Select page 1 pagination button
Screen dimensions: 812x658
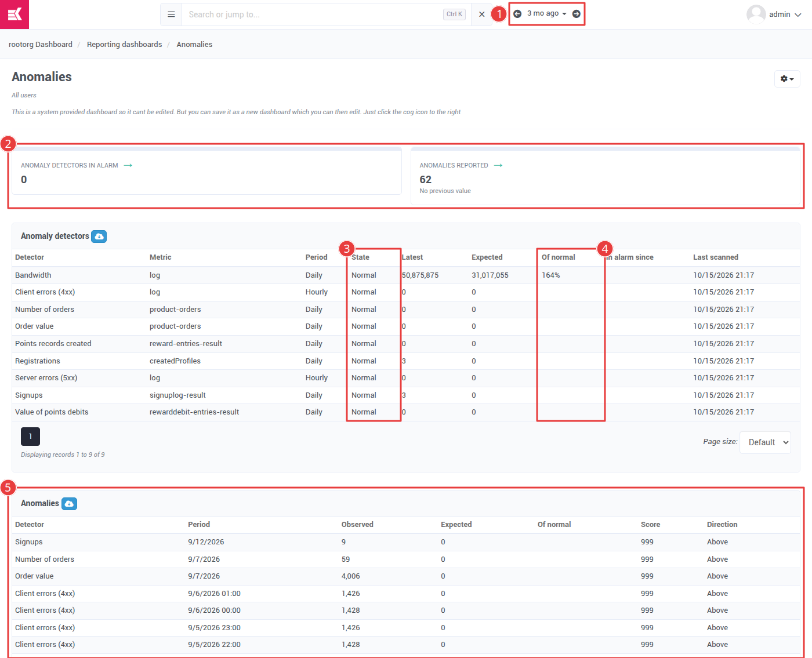30,437
